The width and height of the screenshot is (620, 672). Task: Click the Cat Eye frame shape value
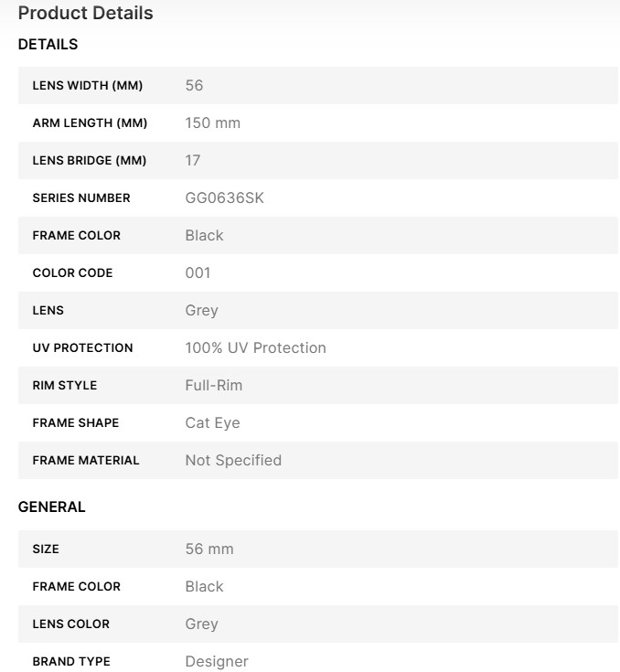[212, 422]
